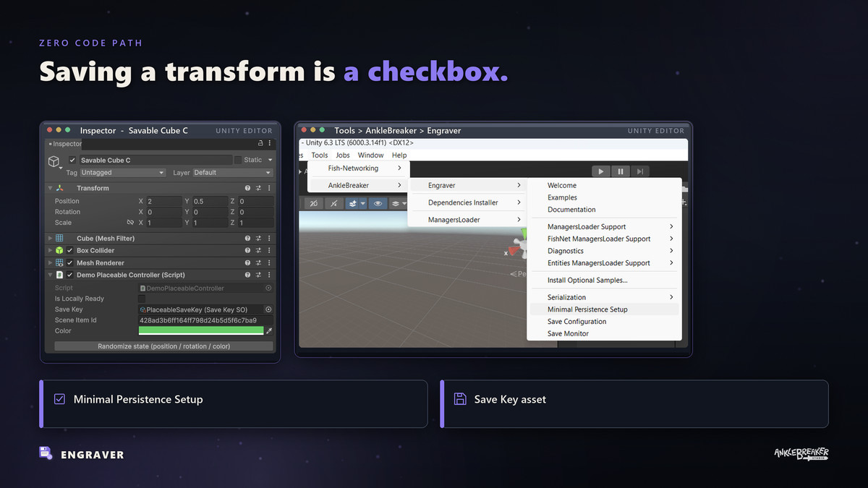Screen dimensions: 868x488
Task: Click the Cube (Mesh Filter) grid icon
Action: [60, 239]
